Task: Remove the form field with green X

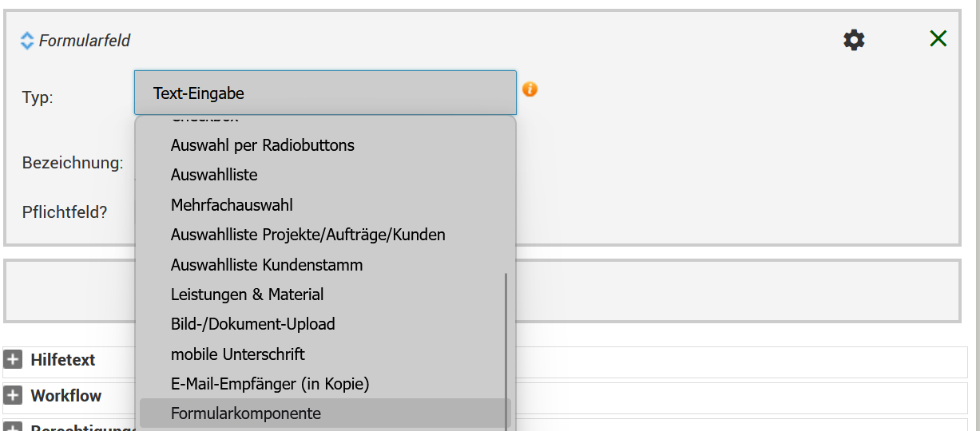Action: (938, 38)
